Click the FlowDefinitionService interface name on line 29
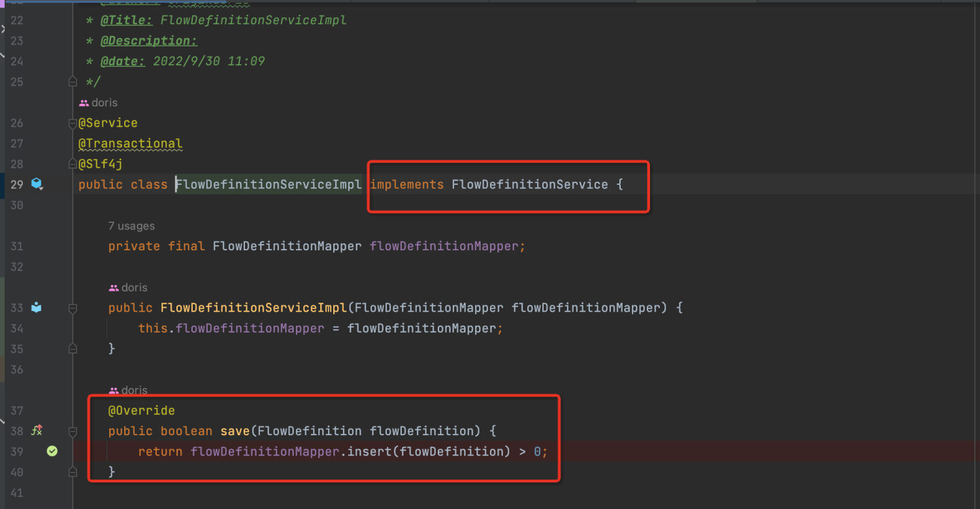The image size is (980, 509). point(529,185)
